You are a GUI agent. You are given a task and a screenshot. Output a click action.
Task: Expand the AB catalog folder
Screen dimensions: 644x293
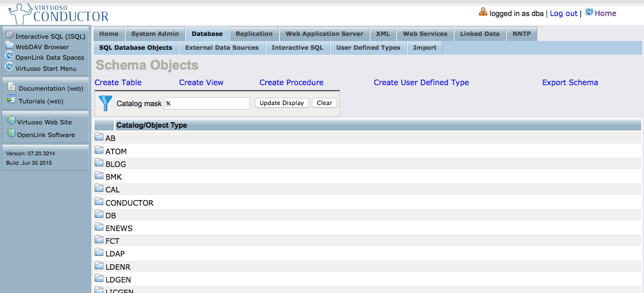[100, 138]
